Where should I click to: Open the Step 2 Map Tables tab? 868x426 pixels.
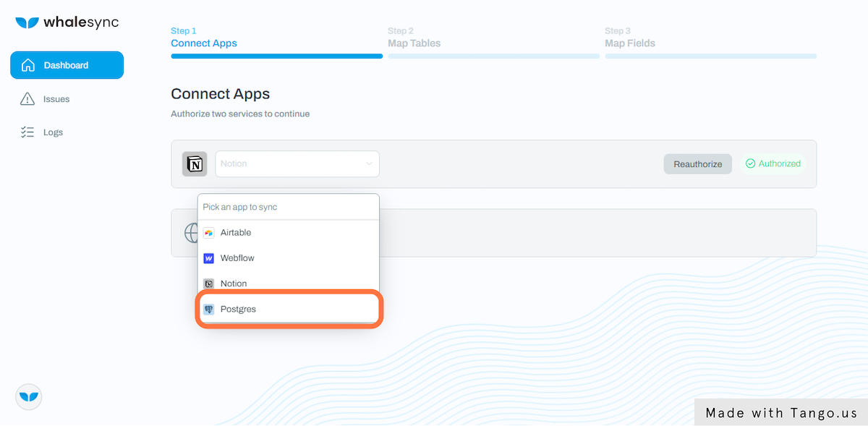(414, 38)
